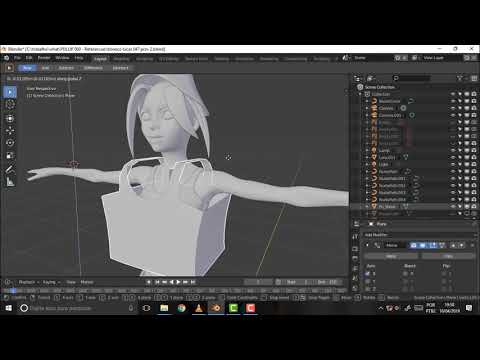Click Copy on the Mirror modifier
Image resolution: width=480 pixels, height=360 pixels.
tap(448, 256)
